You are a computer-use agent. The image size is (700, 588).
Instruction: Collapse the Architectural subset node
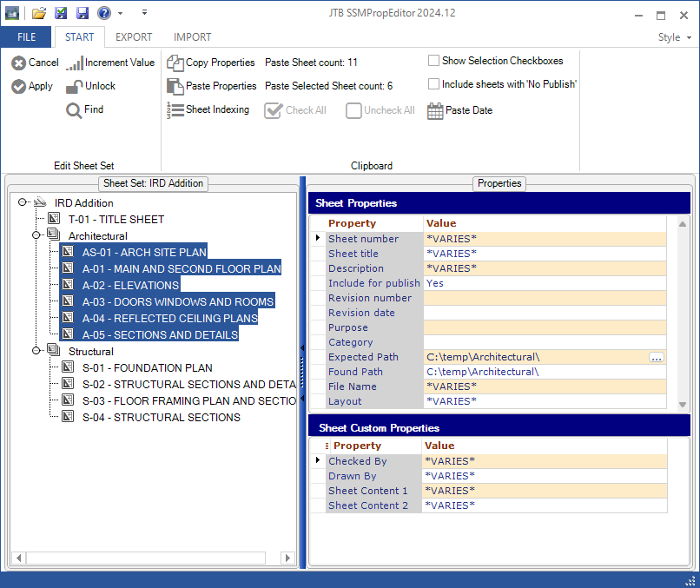coord(37,235)
